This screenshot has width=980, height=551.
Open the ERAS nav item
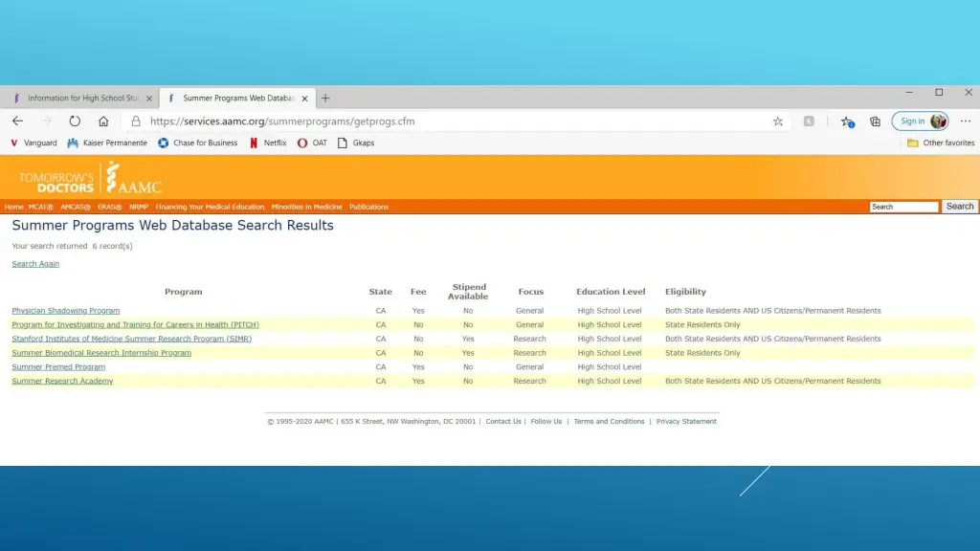click(x=109, y=207)
